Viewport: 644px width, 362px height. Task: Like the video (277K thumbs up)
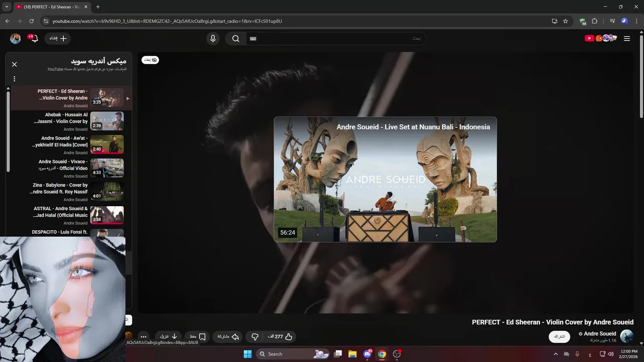[x=280, y=337]
